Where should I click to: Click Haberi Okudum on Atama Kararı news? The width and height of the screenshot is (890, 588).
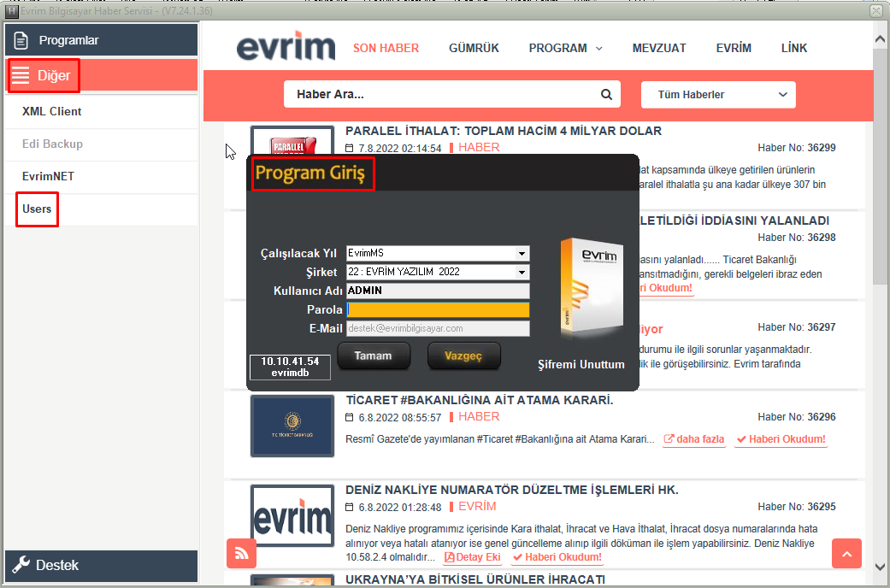coord(781,439)
